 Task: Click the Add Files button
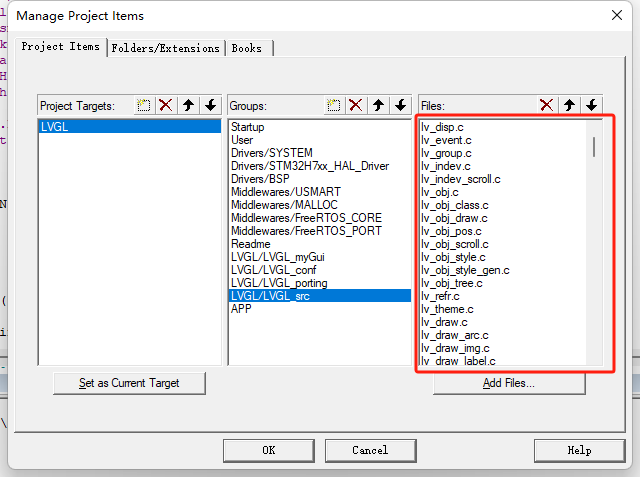[509, 383]
